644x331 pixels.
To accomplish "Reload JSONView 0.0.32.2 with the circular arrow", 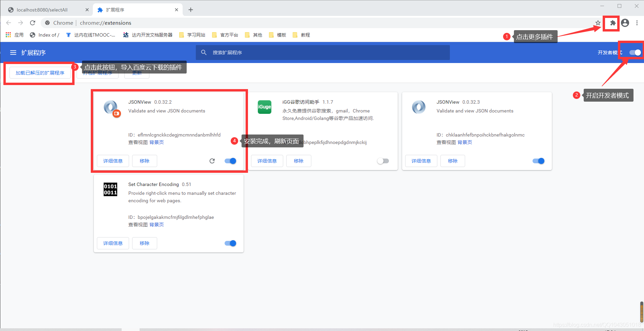I will point(212,161).
